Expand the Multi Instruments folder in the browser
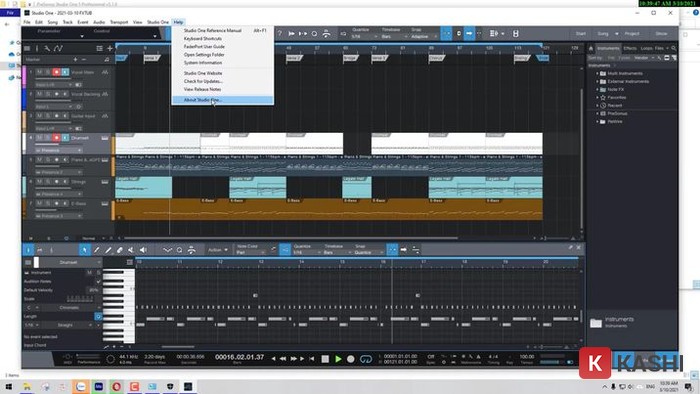This screenshot has height=394, width=700. pyautogui.click(x=597, y=73)
